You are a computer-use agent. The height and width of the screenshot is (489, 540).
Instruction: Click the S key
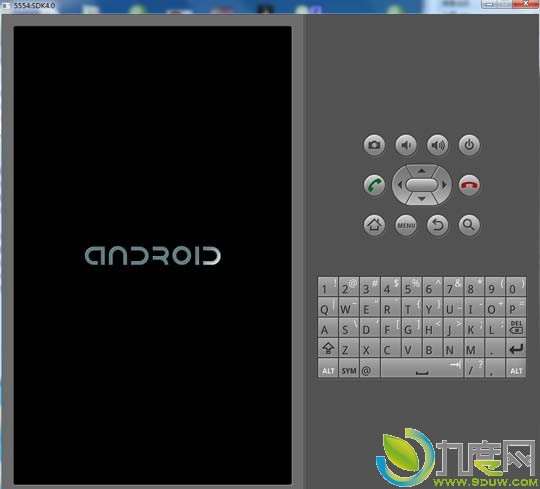click(x=349, y=328)
